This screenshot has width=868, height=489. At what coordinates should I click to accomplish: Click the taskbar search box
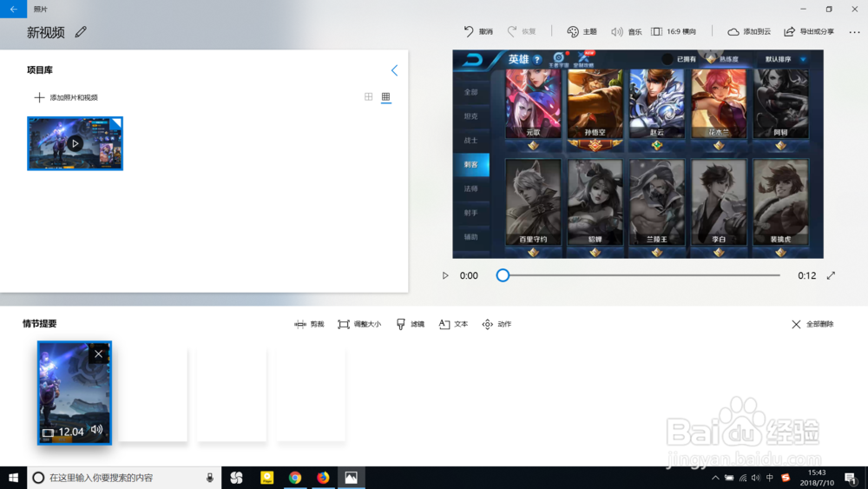pyautogui.click(x=124, y=478)
